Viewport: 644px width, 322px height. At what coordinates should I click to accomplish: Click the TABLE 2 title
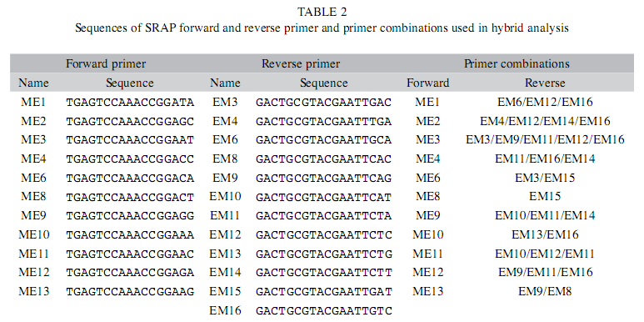tap(322, 13)
